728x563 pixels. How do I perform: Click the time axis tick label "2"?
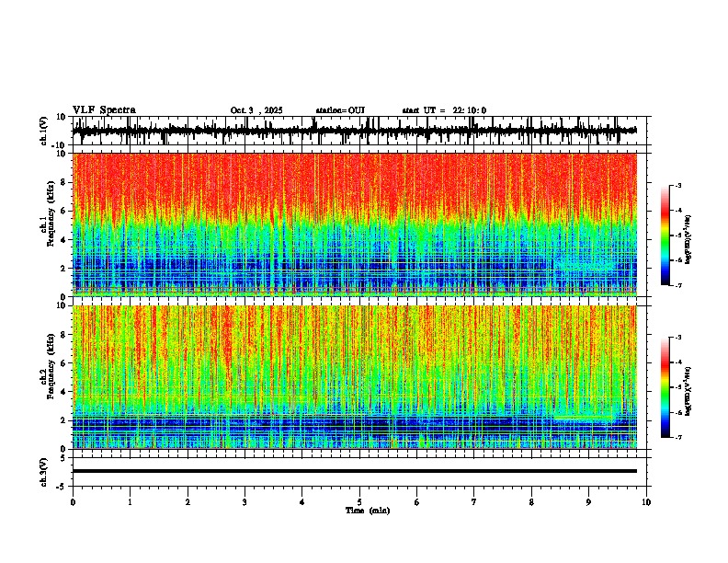[x=188, y=502]
